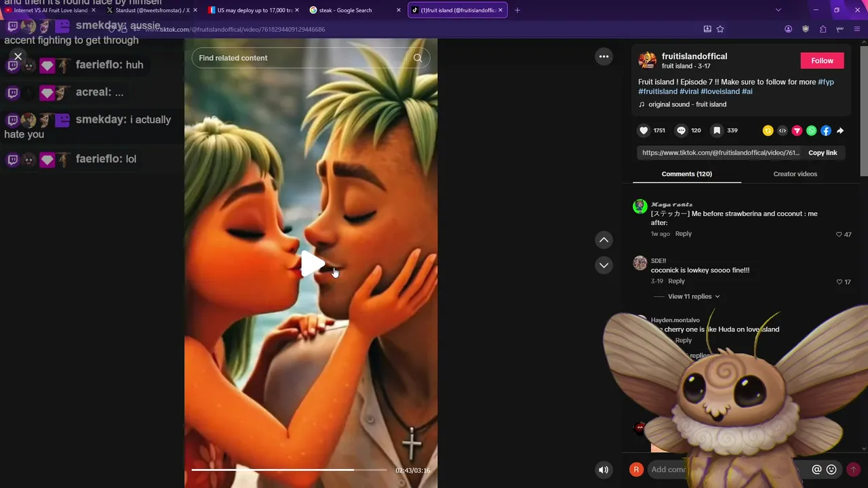Like the video with the heart icon
Viewport: 868px width, 488px height.
tap(644, 130)
